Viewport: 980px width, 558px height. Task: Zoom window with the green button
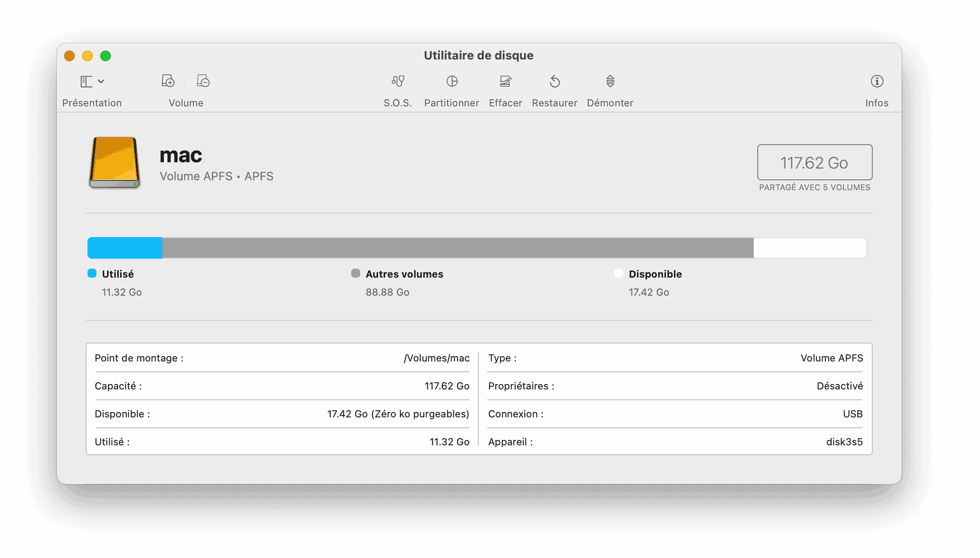(x=105, y=56)
